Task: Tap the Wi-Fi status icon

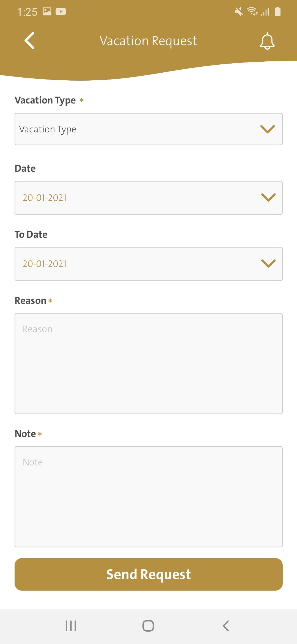Action: [x=252, y=12]
